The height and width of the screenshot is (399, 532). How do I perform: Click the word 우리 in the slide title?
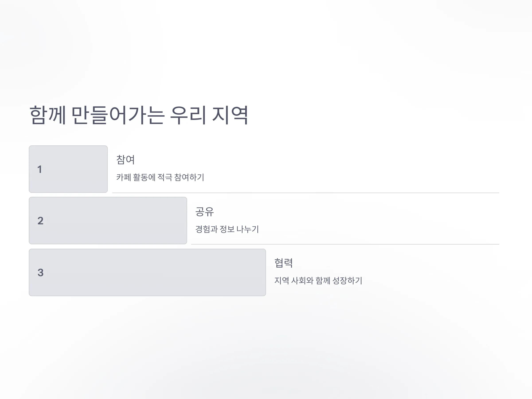point(188,115)
